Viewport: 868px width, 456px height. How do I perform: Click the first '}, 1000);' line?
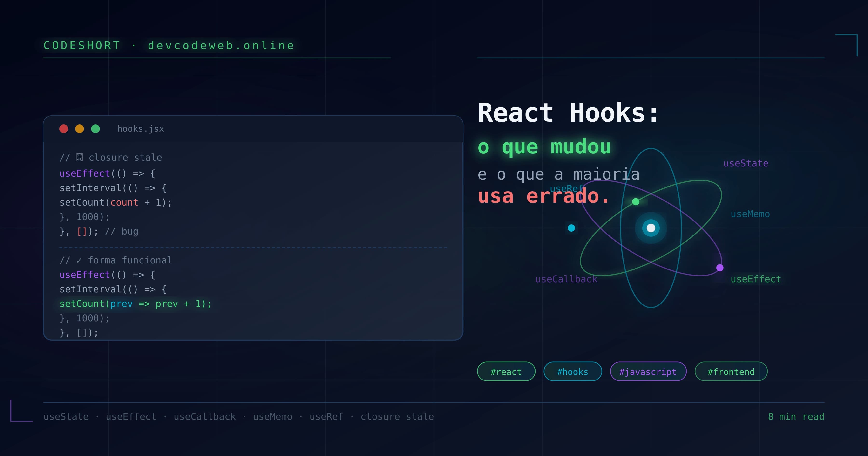pos(85,217)
